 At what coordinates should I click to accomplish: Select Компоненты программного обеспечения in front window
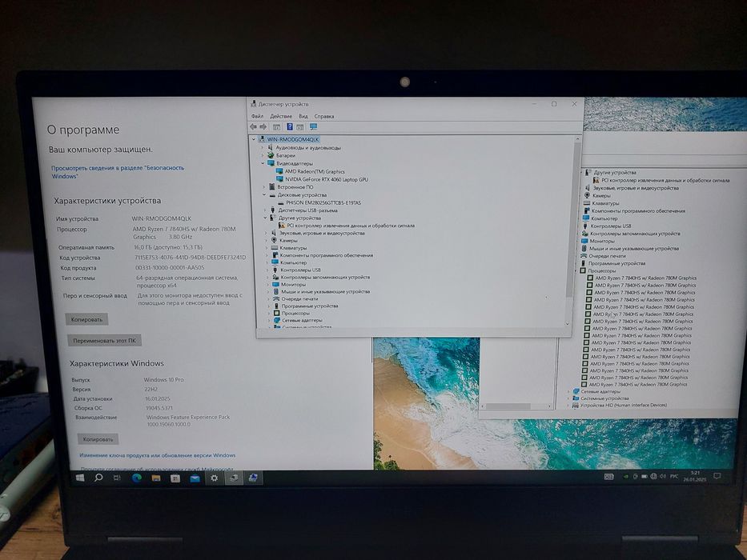tap(327, 255)
